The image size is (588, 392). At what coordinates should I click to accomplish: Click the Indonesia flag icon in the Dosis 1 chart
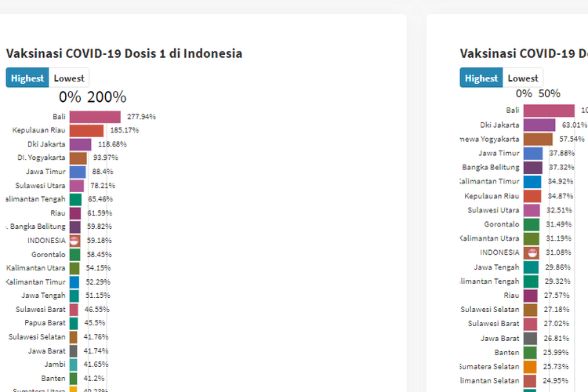click(74, 241)
